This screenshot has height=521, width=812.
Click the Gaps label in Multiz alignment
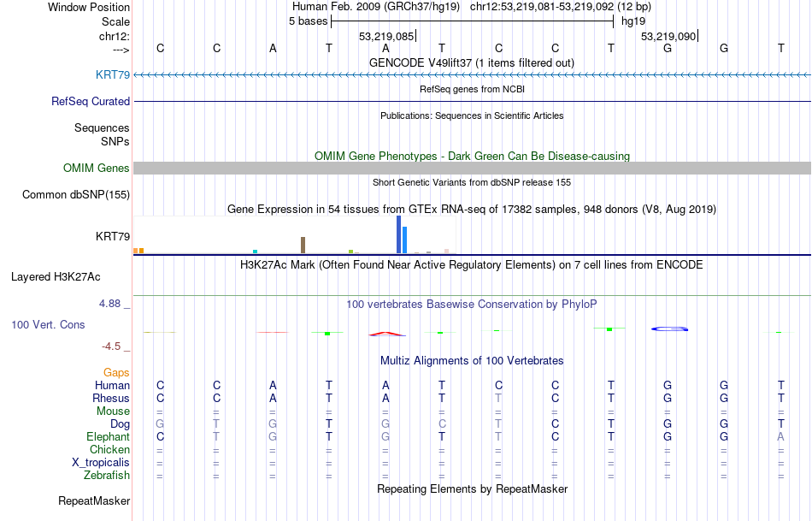(x=116, y=372)
